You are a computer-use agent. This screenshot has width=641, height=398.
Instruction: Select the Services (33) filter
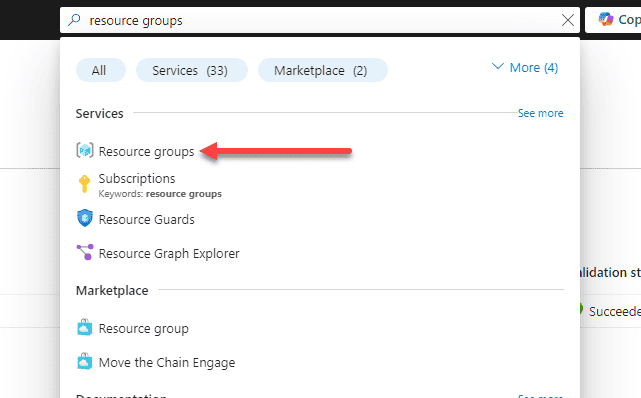(191, 70)
